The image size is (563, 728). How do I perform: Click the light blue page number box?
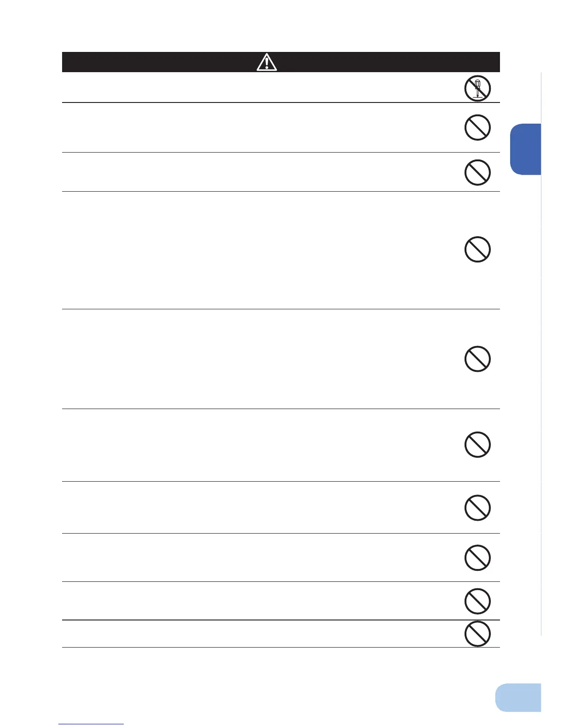tap(518, 697)
